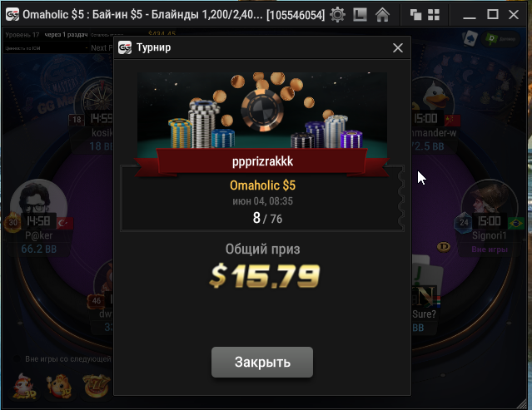
Task: Click the GG logo in the window title bar
Action: (12, 15)
